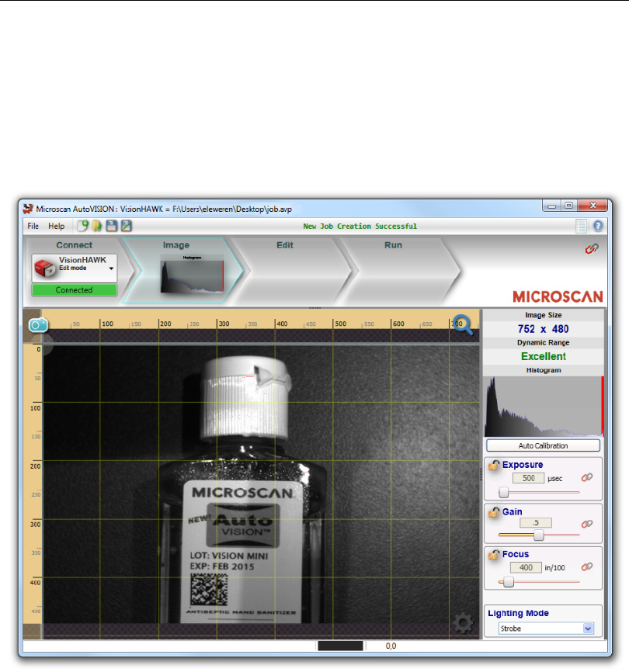
Task: Click the 0,0 coordinates in the status bar
Action: point(391,646)
